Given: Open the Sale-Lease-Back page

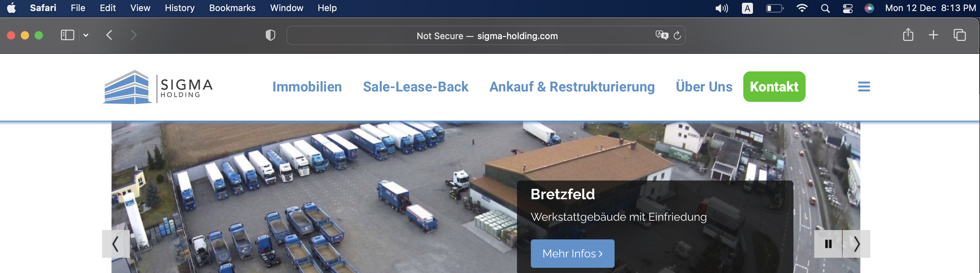Looking at the screenshot, I should (416, 87).
